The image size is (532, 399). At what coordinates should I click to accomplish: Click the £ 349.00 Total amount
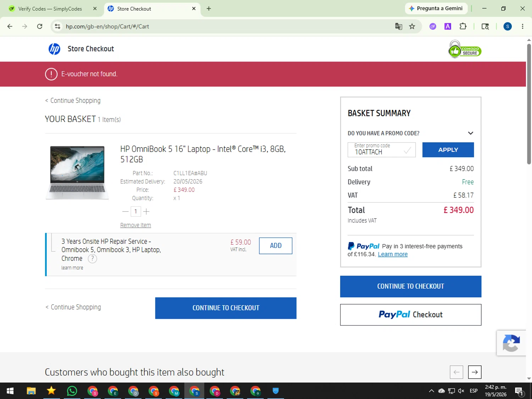pyautogui.click(x=458, y=210)
